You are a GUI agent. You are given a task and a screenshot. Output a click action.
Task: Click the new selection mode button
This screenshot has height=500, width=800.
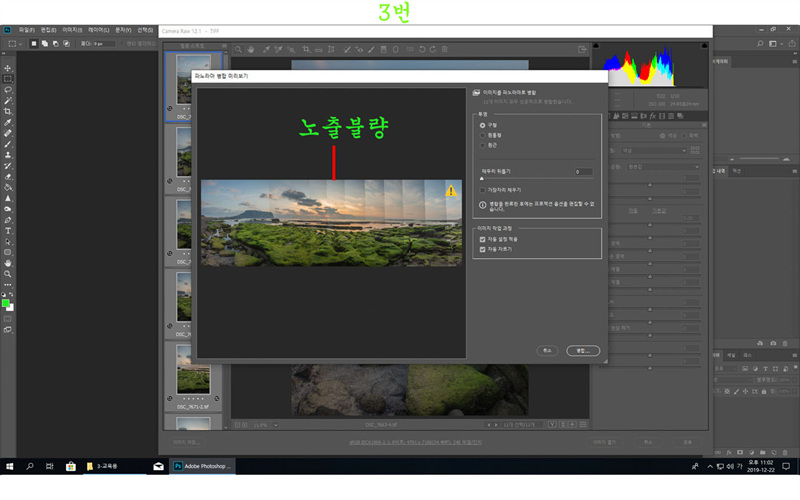pyautogui.click(x=34, y=44)
